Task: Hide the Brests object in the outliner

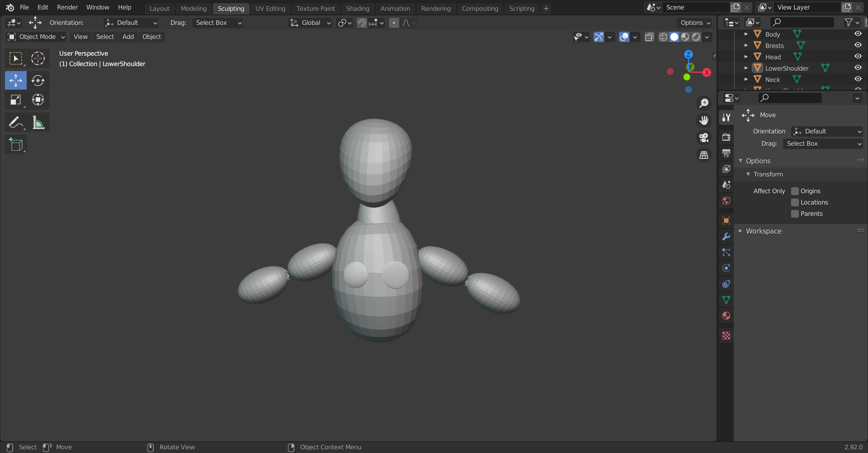Action: (858, 45)
